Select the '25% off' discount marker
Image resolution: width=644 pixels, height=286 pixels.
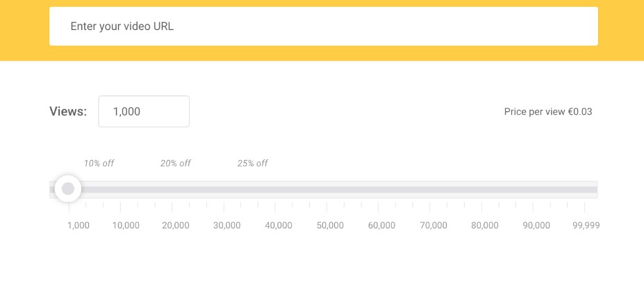pyautogui.click(x=252, y=164)
